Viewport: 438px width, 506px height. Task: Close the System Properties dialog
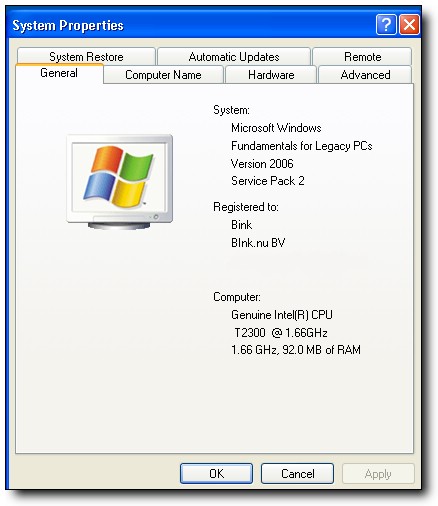point(409,25)
